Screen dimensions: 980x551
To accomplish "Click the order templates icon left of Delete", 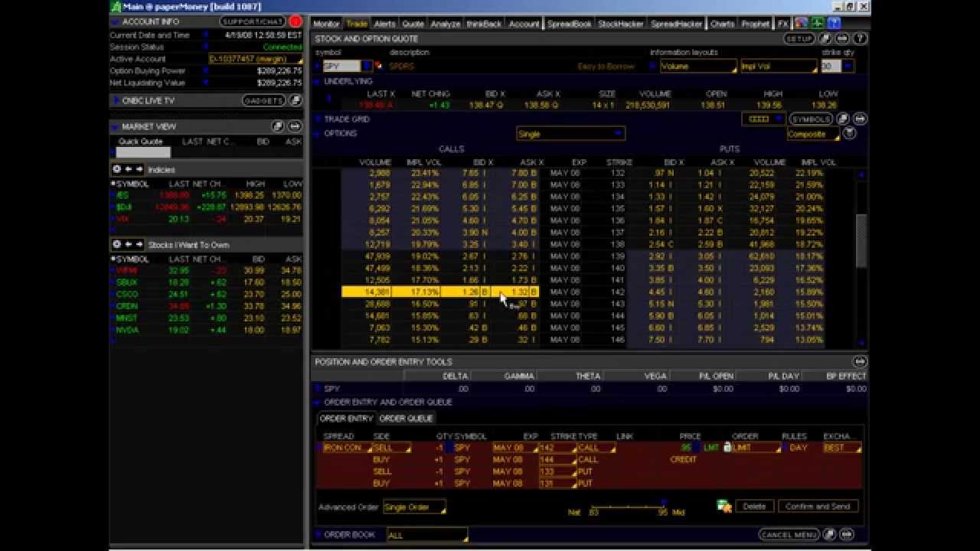I will [724, 506].
